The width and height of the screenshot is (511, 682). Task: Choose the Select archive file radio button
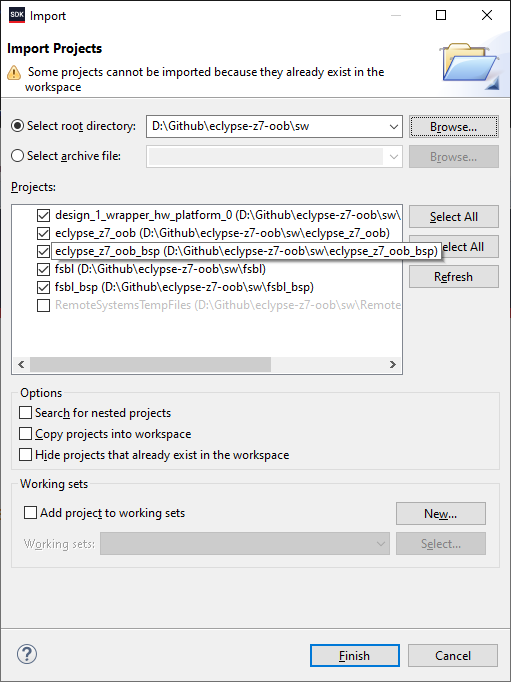coord(17,156)
